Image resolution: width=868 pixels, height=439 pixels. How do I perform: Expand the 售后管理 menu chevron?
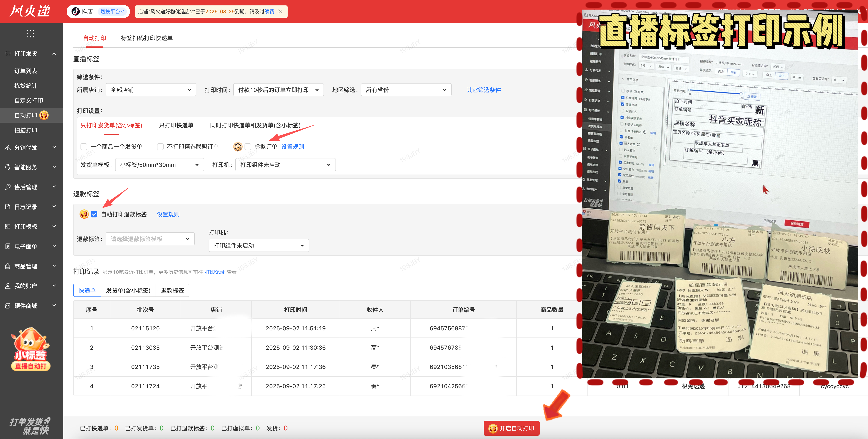[54, 187]
